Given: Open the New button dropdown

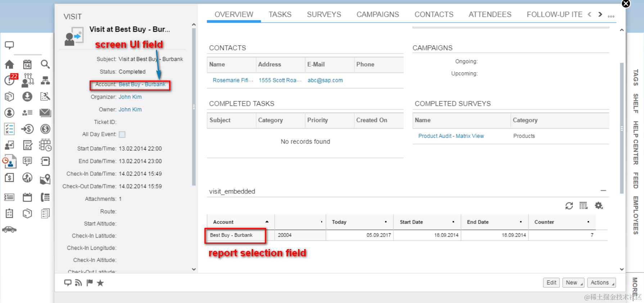Looking at the screenshot, I should coord(574,283).
